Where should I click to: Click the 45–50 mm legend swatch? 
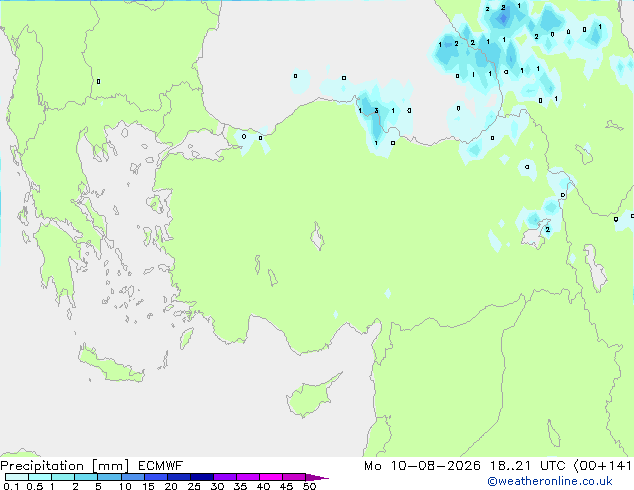294,477
